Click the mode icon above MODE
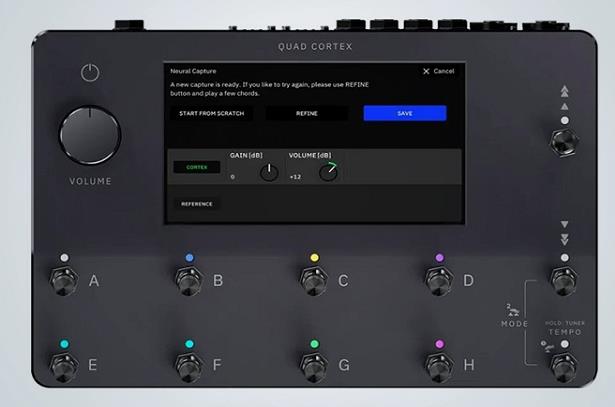 pyautogui.click(x=513, y=310)
